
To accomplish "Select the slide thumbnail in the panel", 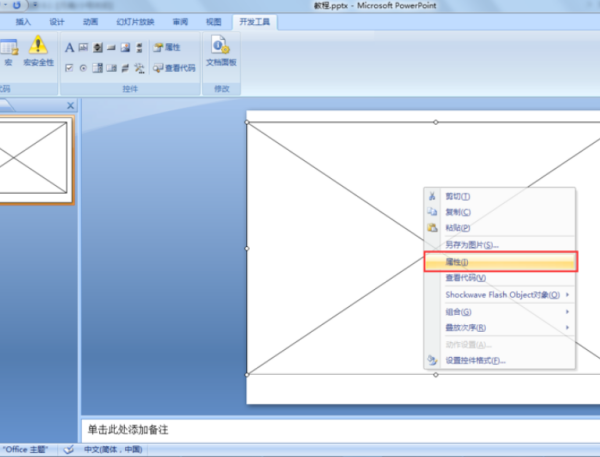I will tap(35, 157).
